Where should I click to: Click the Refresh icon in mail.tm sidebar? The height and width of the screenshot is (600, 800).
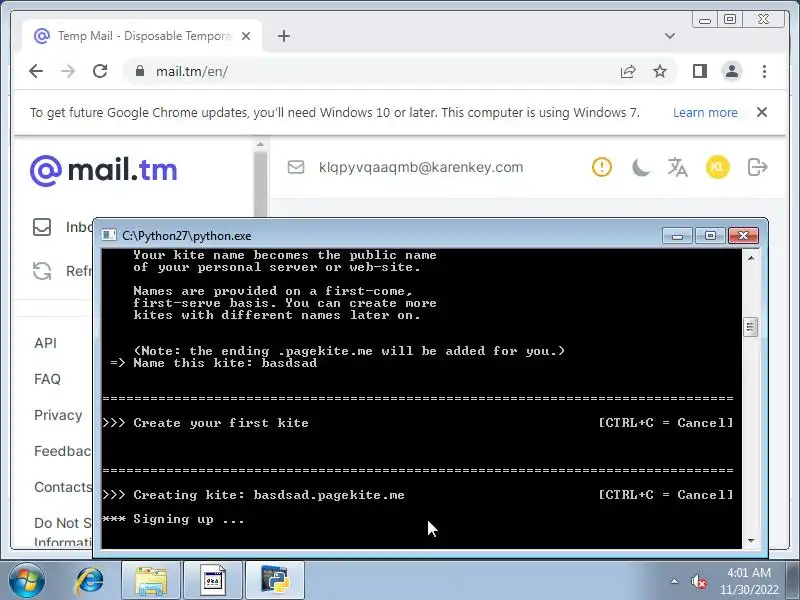tap(42, 271)
